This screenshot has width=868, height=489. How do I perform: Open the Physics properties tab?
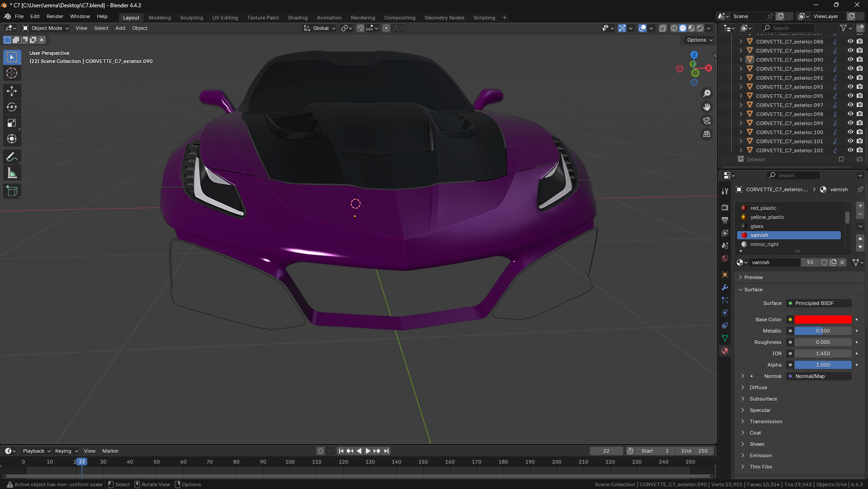tap(725, 313)
